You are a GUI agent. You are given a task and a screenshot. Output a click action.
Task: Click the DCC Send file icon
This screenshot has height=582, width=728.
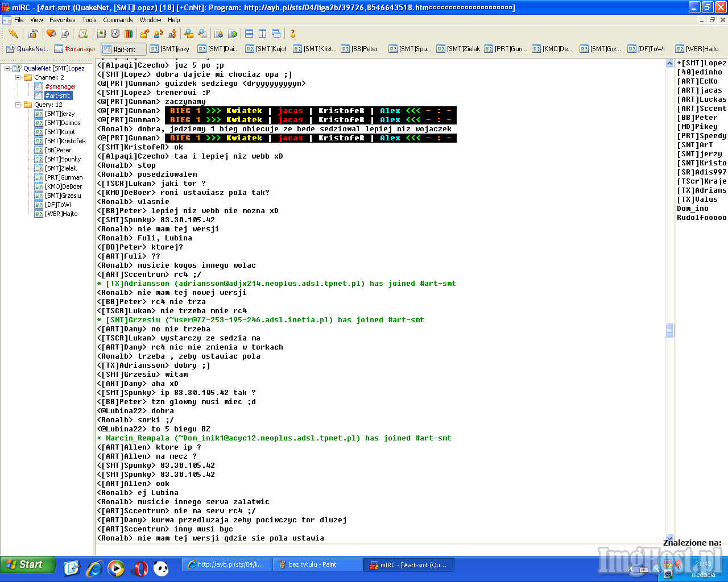(x=144, y=34)
